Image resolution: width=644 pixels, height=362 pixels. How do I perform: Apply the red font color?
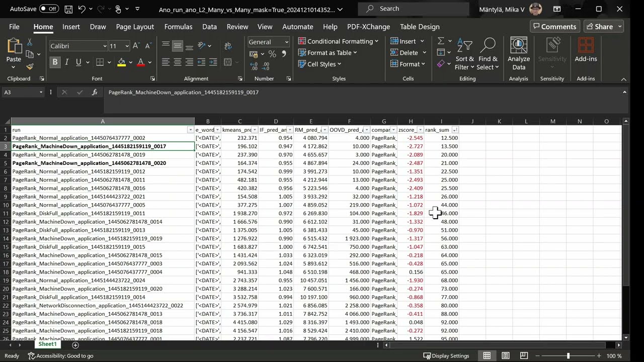[141, 62]
